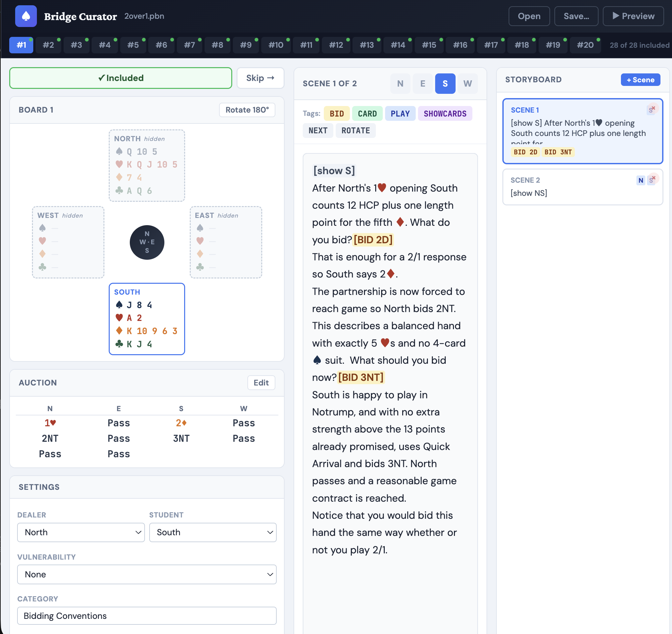The width and height of the screenshot is (672, 634).
Task: Click South's spade suit symbol
Action: coord(119,305)
